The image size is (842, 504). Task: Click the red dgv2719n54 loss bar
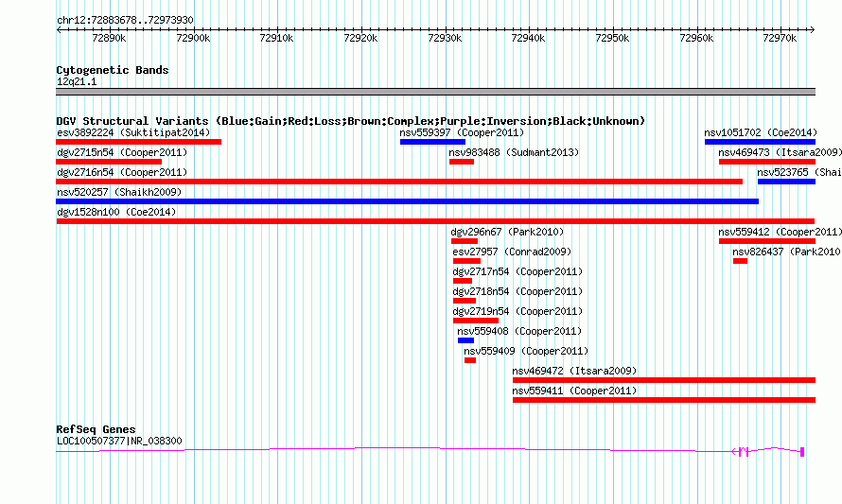pos(476,321)
